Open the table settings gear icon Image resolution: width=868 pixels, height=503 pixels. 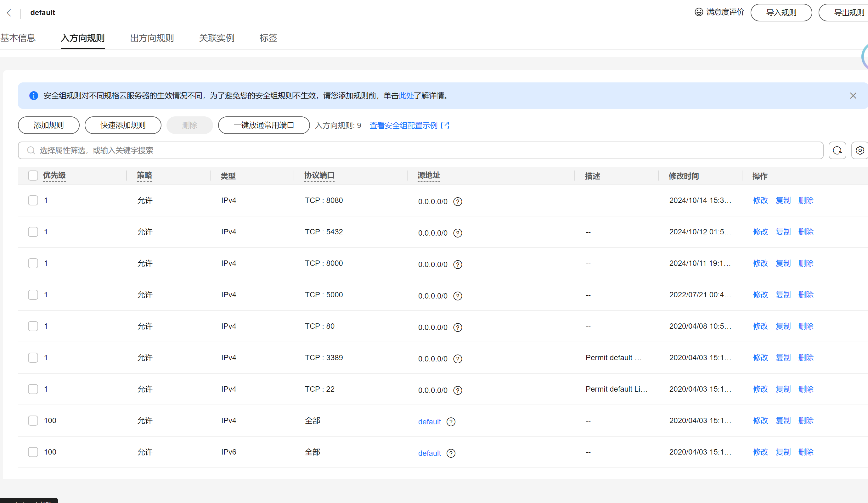[x=860, y=150]
